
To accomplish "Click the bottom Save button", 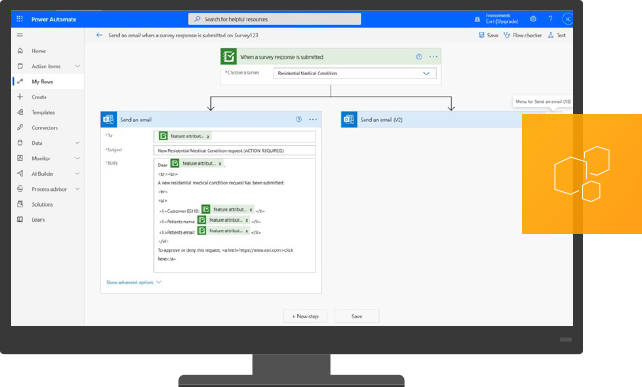I will click(357, 316).
